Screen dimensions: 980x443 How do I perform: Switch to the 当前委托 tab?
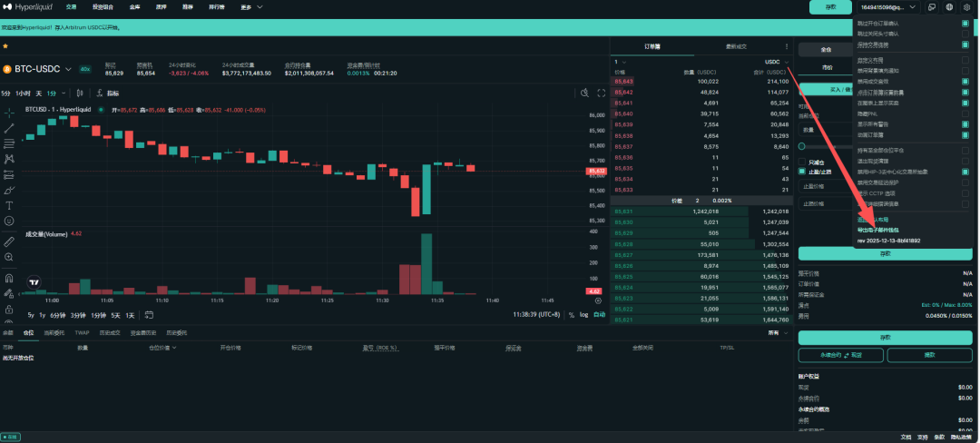point(54,333)
